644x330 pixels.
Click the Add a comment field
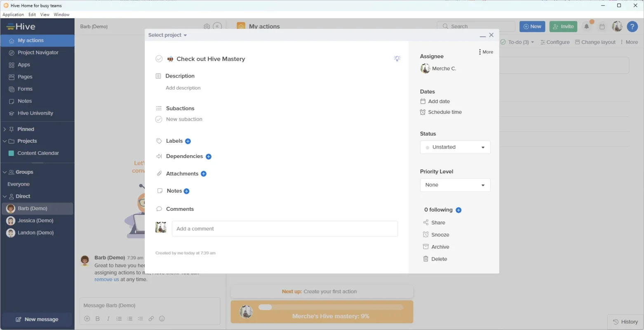284,229
